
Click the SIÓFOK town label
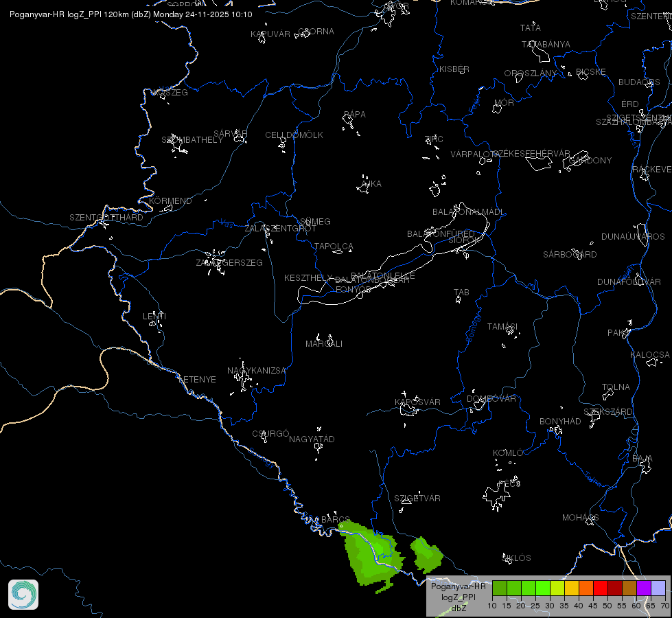463,240
